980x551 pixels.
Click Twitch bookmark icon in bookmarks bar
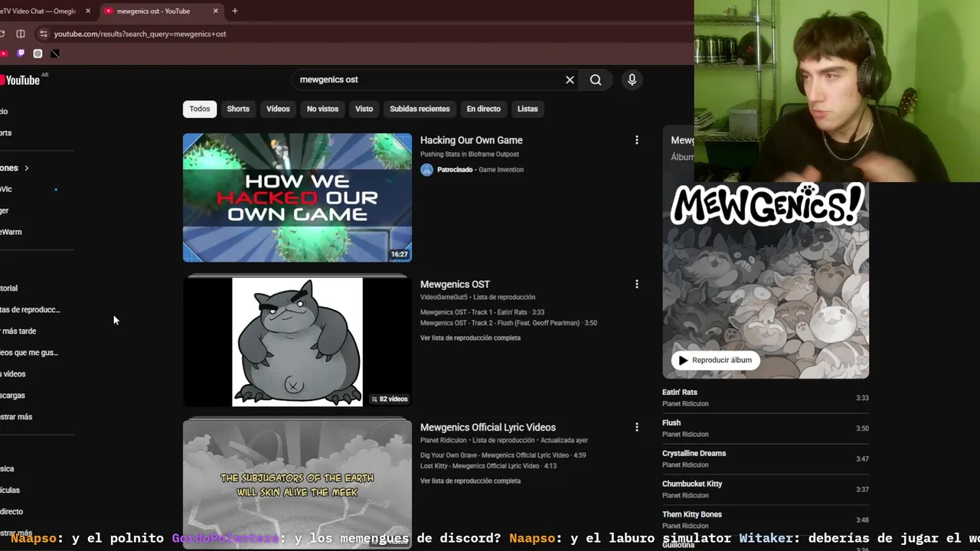point(21,54)
